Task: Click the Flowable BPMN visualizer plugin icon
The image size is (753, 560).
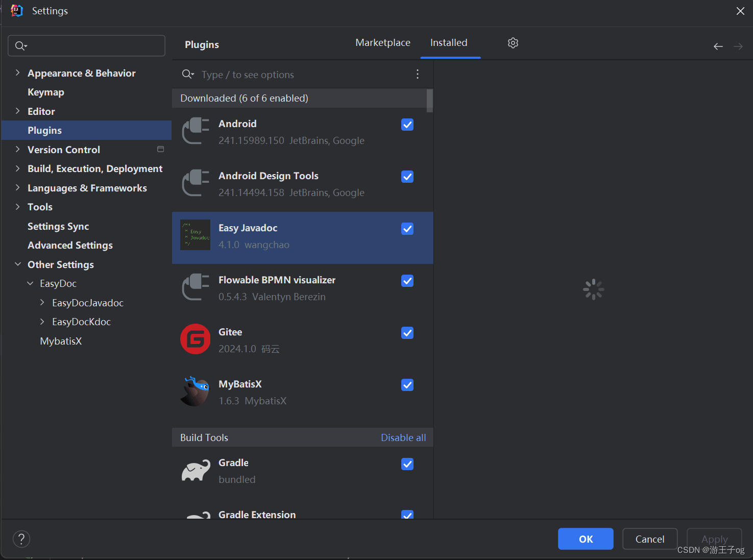Action: 196,287
